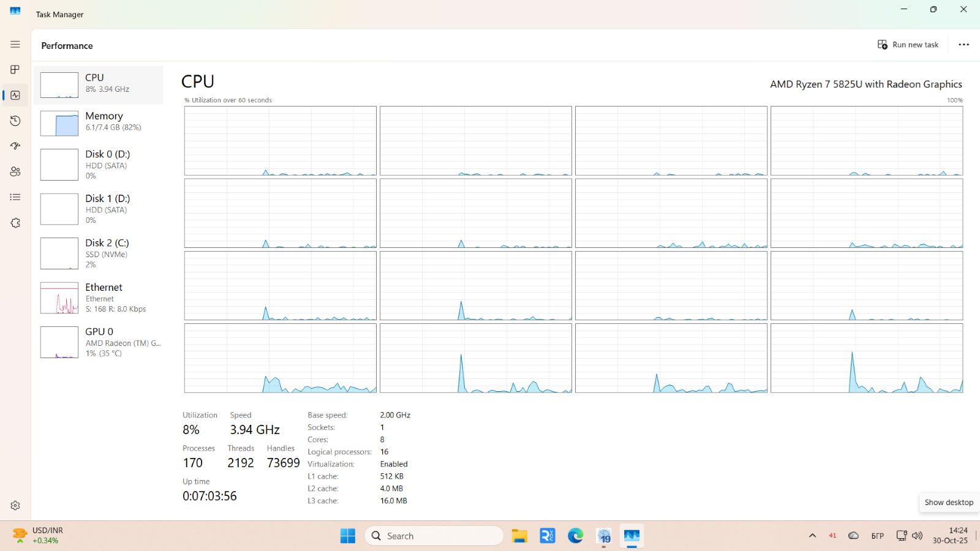980x551 pixels.
Task: Open the volume control in system tray
Action: pyautogui.click(x=917, y=536)
